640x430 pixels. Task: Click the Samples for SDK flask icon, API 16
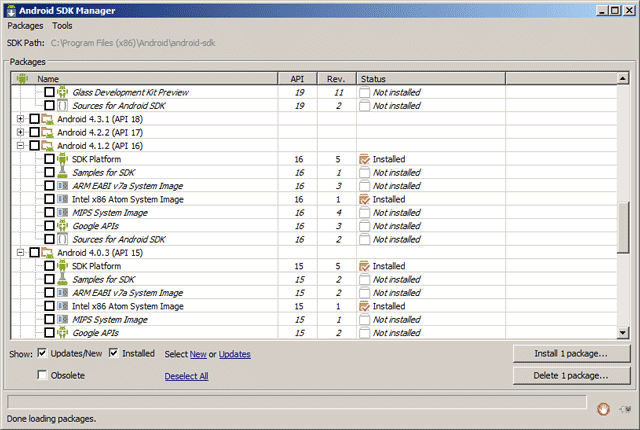[62, 173]
